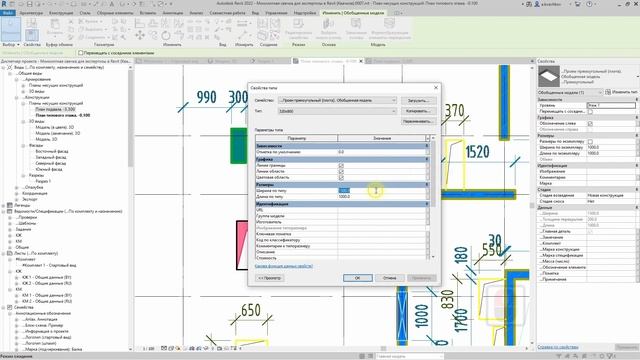Click the rightmost Model panel ribbon icon

[389, 24]
